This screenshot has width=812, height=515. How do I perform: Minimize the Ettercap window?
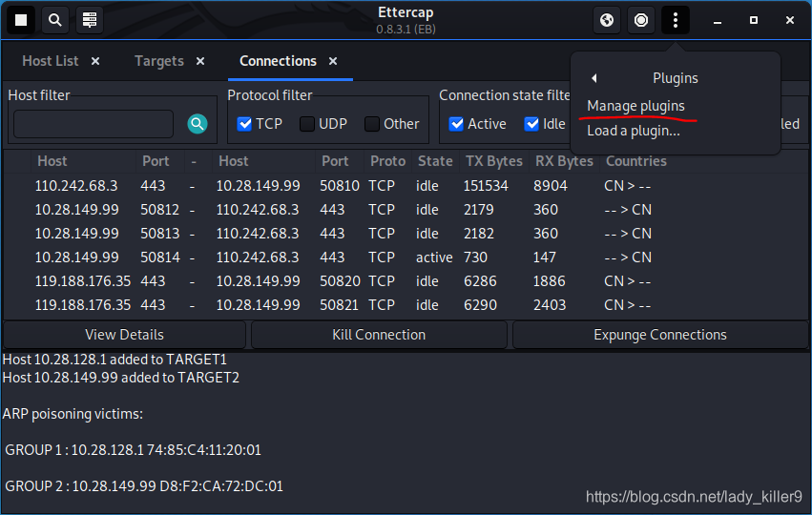718,21
